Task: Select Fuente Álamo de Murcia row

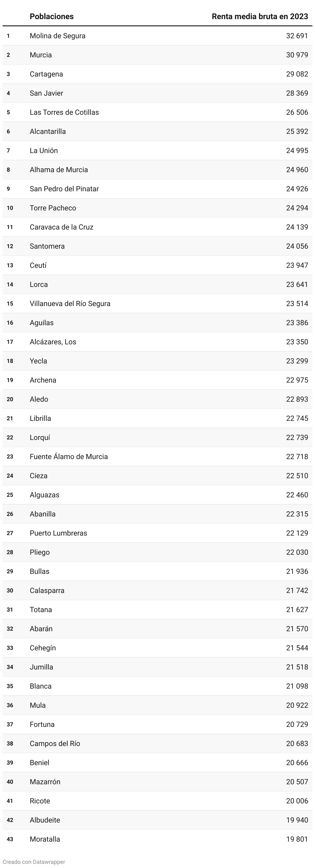Action: 69,456
